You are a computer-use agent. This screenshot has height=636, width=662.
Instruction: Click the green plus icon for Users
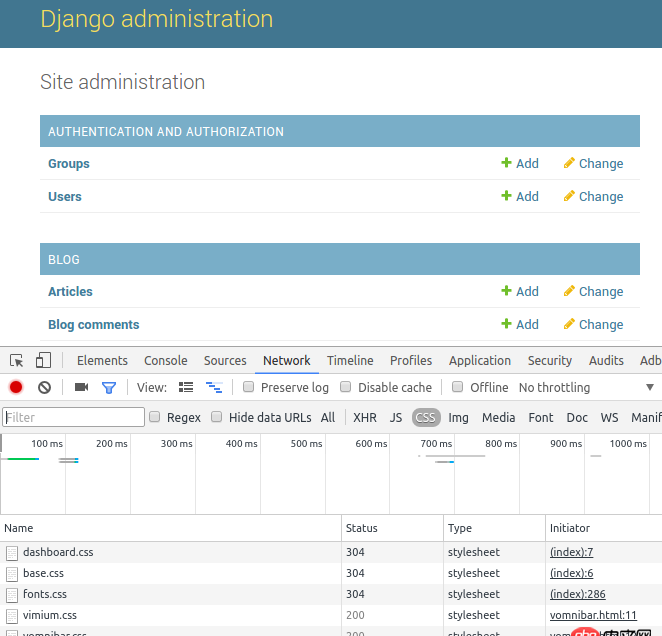[506, 196]
